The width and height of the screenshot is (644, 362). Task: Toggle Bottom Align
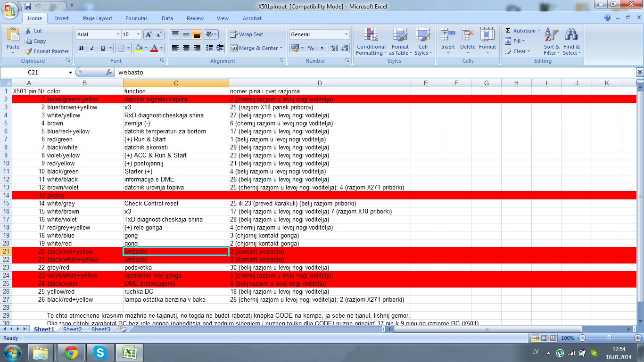click(x=197, y=34)
